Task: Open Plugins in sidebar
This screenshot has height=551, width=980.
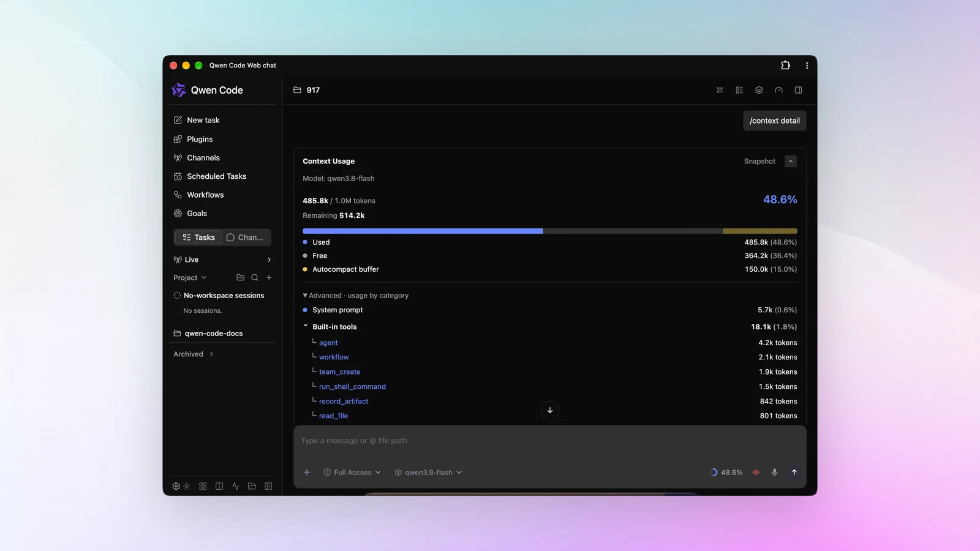Action: click(194, 139)
